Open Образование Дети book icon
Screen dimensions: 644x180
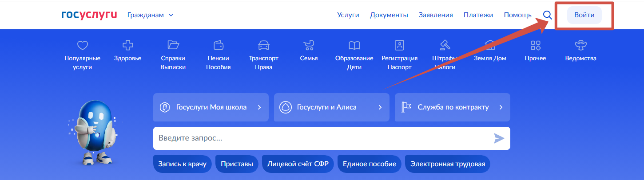pyautogui.click(x=354, y=45)
